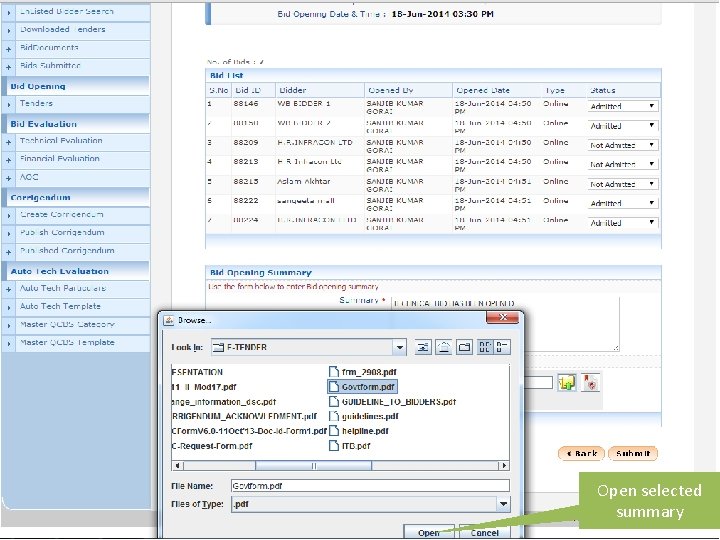Click the file icon of GUIDELINE_TO_BIDDERS.pdf
The image size is (720, 540).
tap(334, 401)
